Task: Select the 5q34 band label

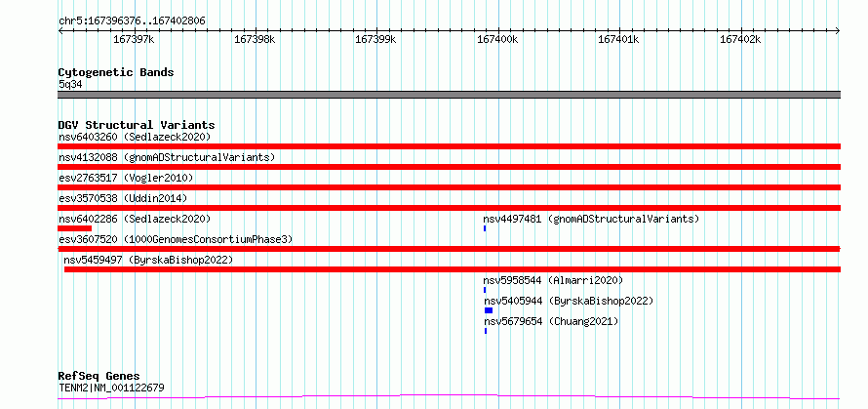Action: pyautogui.click(x=71, y=84)
